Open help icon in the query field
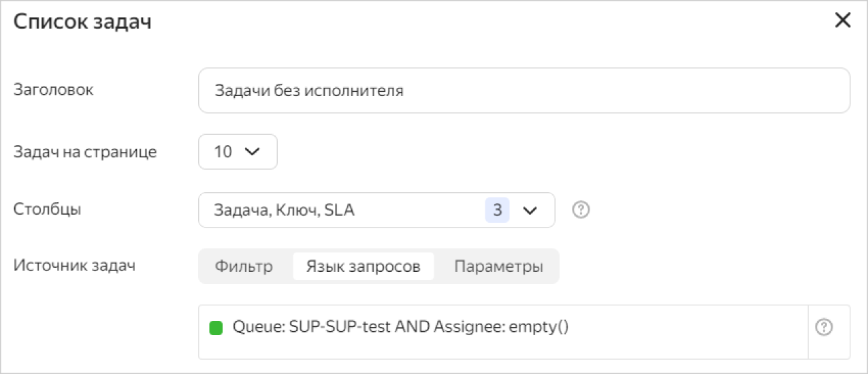 click(824, 328)
